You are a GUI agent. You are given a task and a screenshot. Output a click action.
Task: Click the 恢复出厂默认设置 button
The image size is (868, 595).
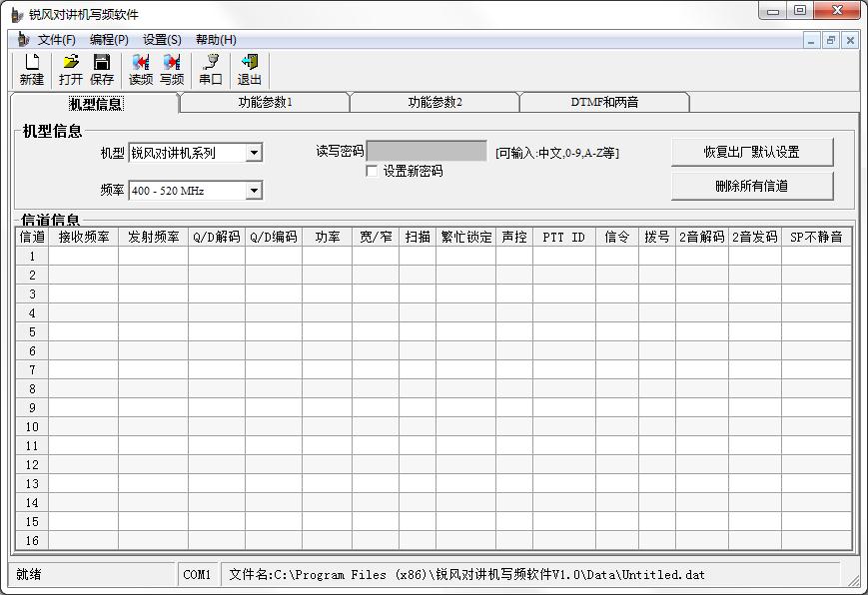pos(752,152)
